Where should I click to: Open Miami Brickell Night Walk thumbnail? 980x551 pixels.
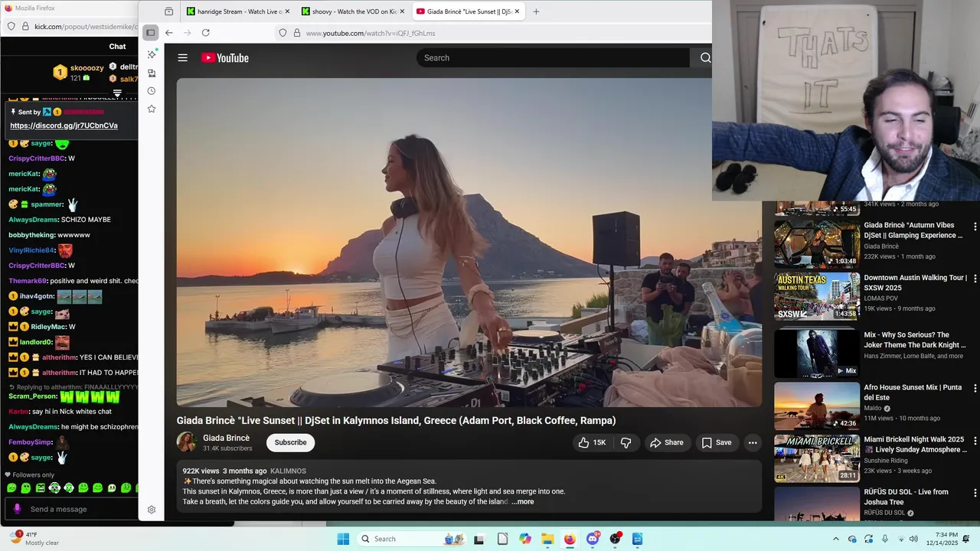[817, 458]
